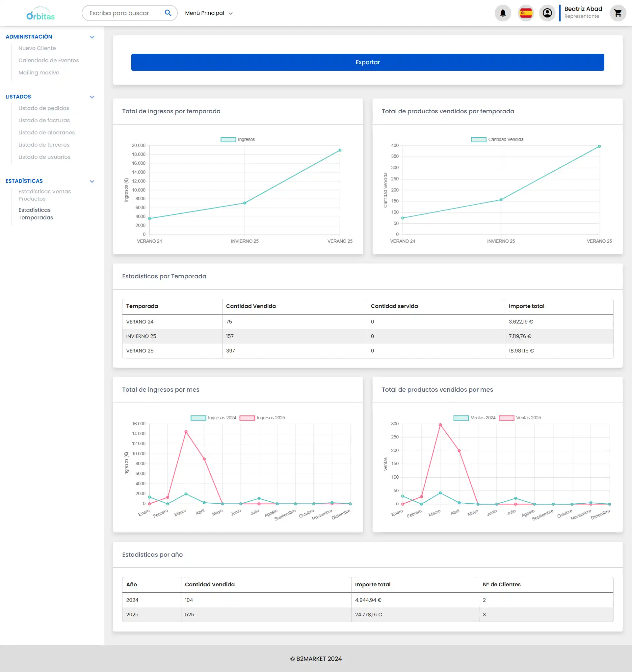Collapse the ESTADÍSTICAS sidebar section
Screen dimensions: 632x672
(92, 182)
